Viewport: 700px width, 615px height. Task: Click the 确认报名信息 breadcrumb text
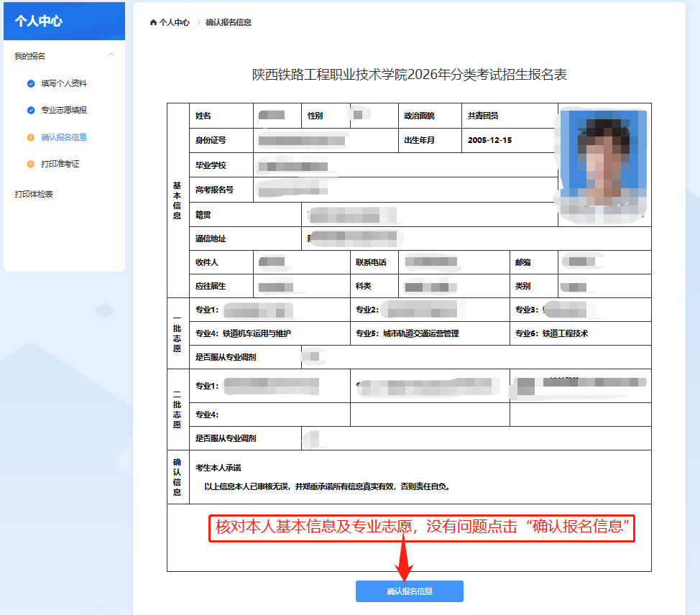pyautogui.click(x=228, y=22)
